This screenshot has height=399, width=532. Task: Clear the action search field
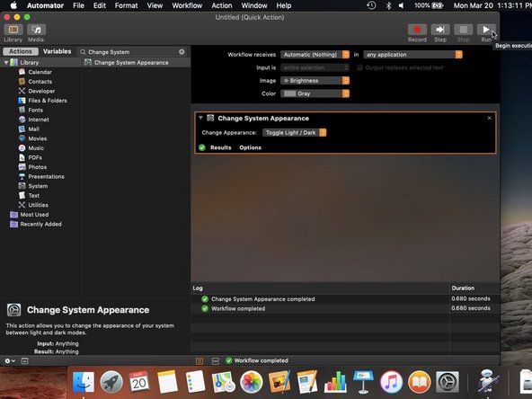(x=182, y=51)
